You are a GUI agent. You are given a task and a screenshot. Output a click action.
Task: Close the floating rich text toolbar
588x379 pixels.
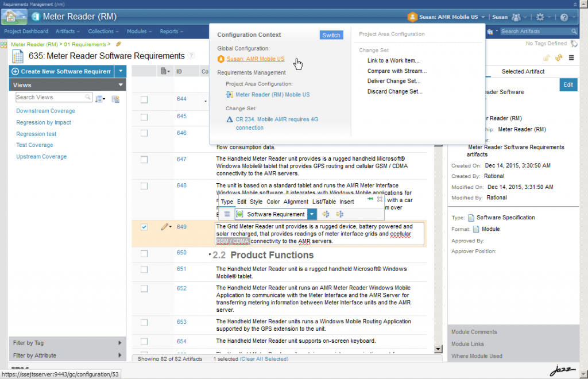(380, 199)
